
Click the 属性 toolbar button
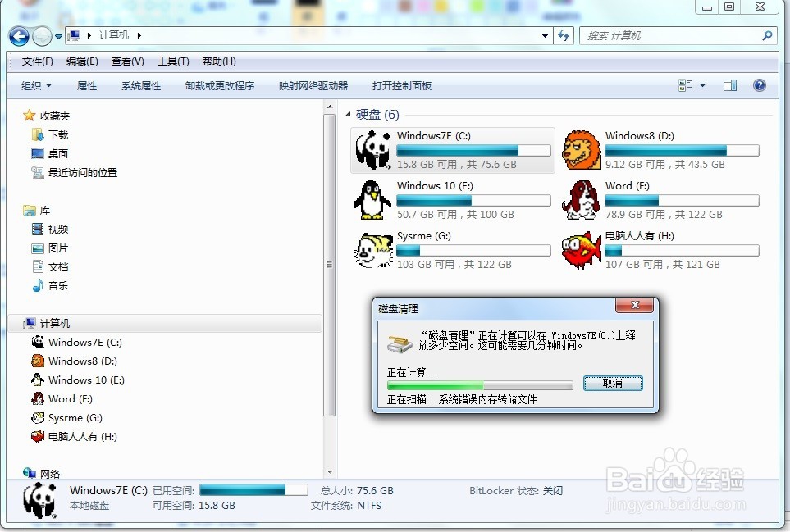(x=87, y=85)
